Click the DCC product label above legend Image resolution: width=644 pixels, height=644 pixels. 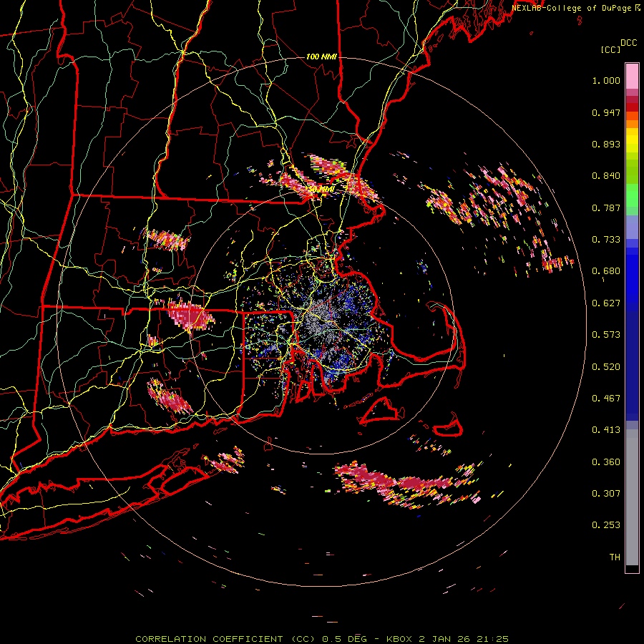(x=628, y=43)
